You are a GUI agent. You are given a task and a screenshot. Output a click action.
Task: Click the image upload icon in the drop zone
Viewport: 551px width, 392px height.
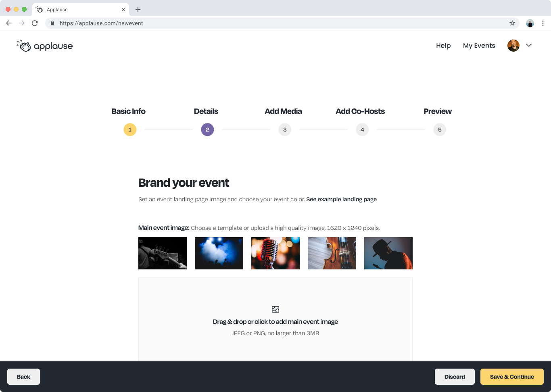point(275,309)
